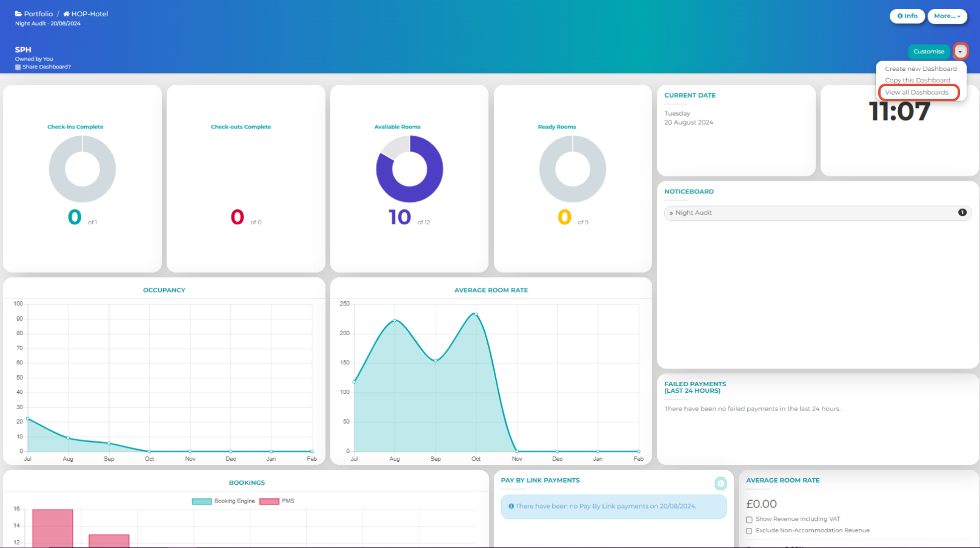
Task: Click the Oct peak point on Average Room Rate chart
Action: pyautogui.click(x=476, y=314)
